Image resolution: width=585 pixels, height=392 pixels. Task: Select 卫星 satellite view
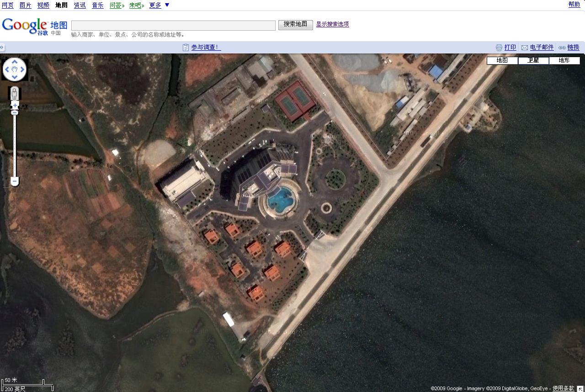point(533,60)
